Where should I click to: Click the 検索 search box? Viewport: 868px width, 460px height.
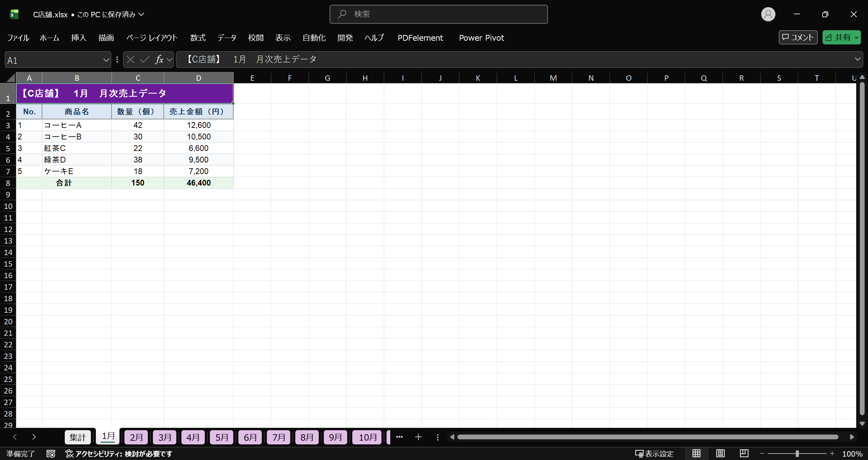pyautogui.click(x=438, y=14)
